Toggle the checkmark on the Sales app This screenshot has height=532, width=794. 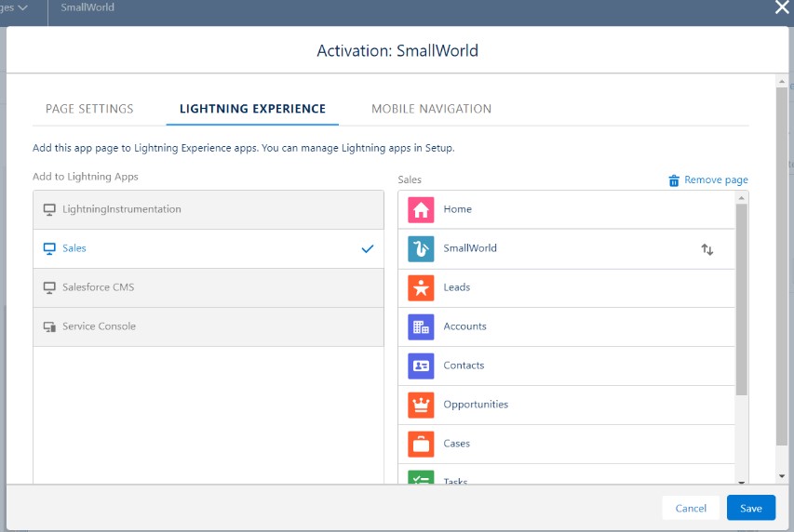(x=368, y=248)
